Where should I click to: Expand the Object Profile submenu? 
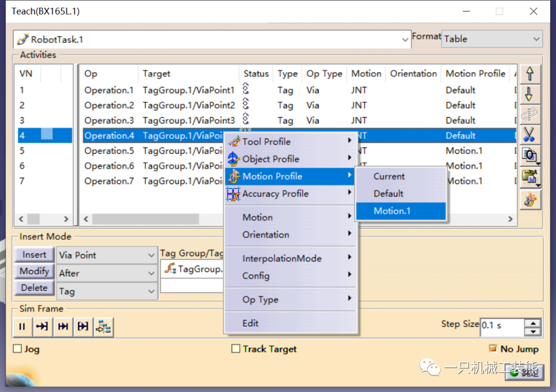350,158
